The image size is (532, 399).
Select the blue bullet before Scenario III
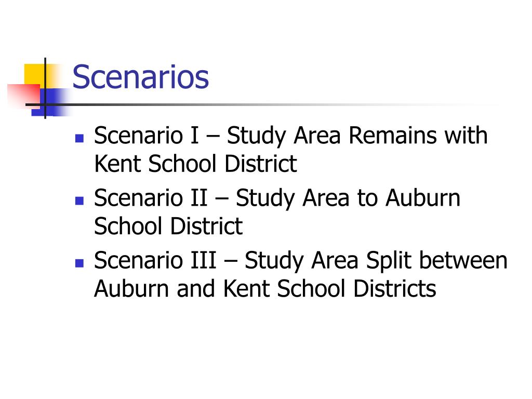[x=79, y=263]
